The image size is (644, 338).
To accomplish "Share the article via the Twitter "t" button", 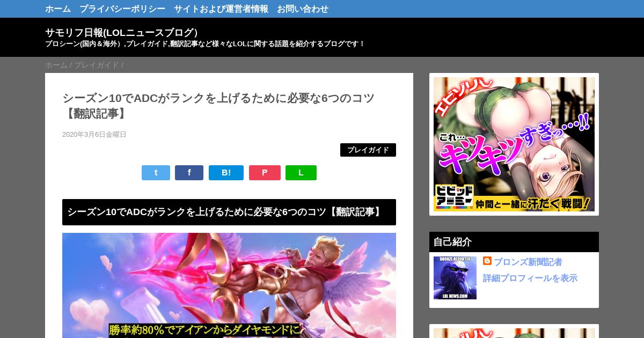I will [156, 173].
